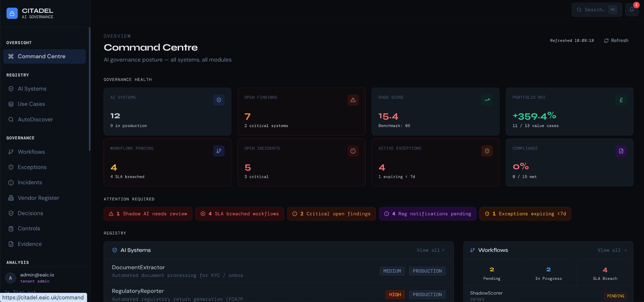Click the Shadow AI needs review alert
This screenshot has width=644, height=302.
point(148,214)
